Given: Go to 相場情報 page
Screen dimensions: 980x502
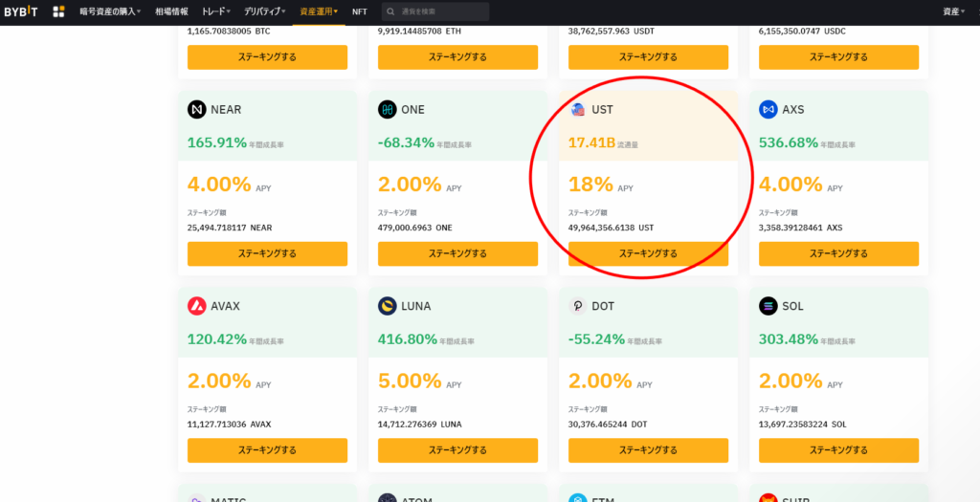Looking at the screenshot, I should click(171, 11).
